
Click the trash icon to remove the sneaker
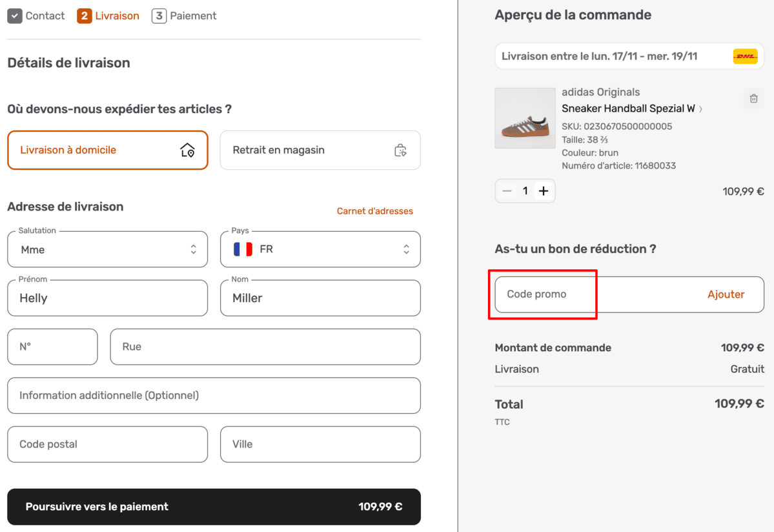click(753, 99)
